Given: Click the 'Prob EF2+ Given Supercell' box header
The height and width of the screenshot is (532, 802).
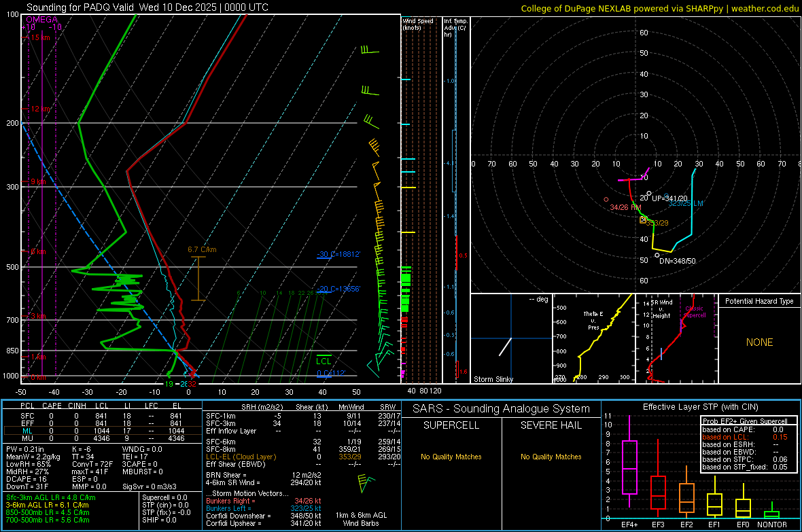Looking at the screenshot, I should (x=745, y=421).
